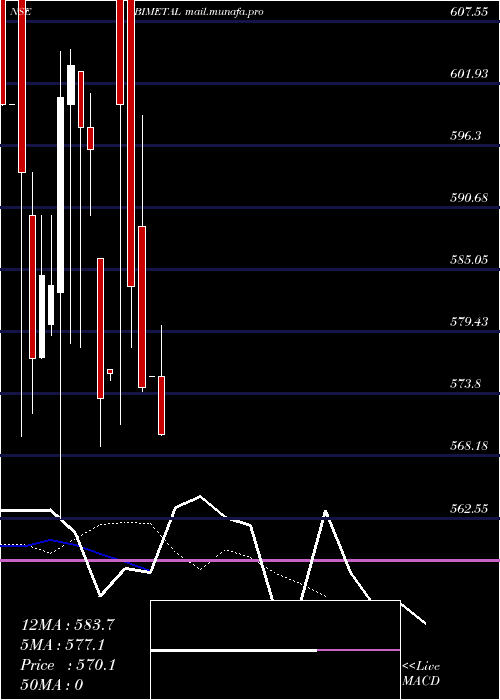Click the 596.3 price axis label
The image size is (500, 700).
pos(466,136)
